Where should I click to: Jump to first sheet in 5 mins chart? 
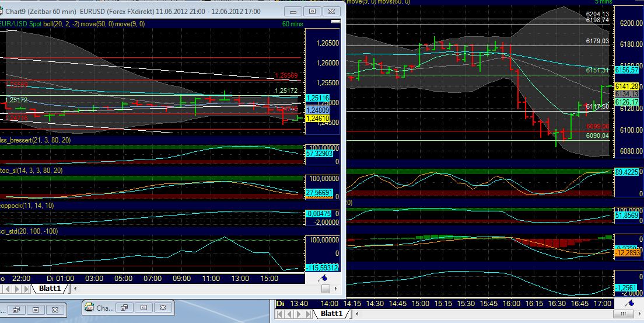point(279,314)
